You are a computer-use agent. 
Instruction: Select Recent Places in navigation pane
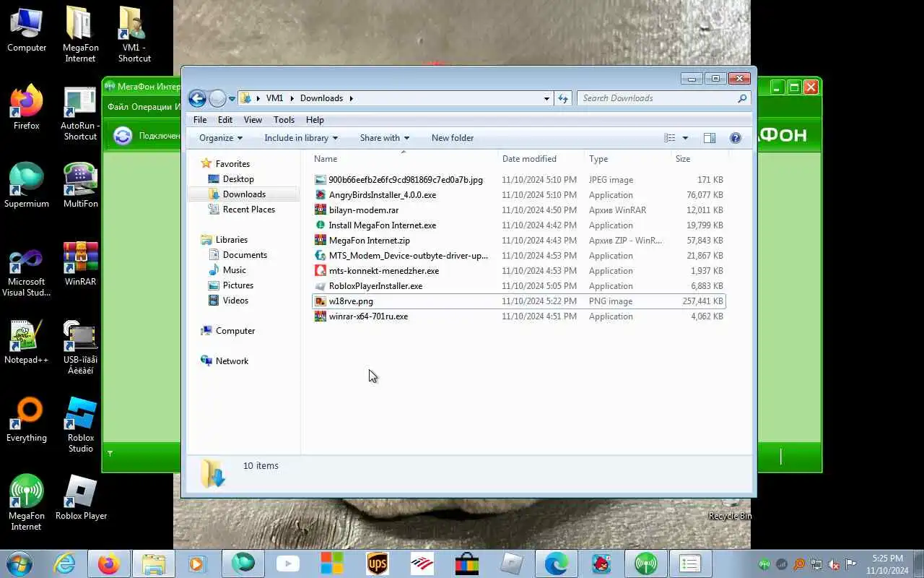[x=249, y=210]
